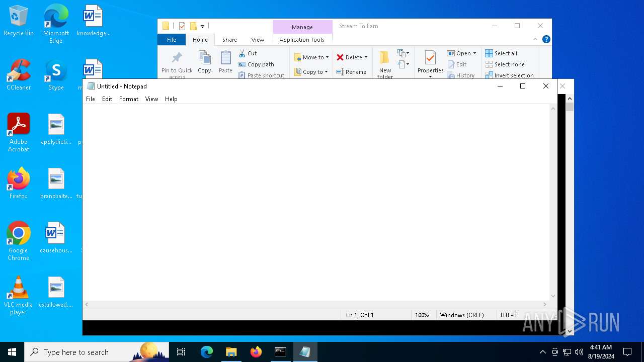Screen dimensions: 644x362
Task: Click Paste shortcut in the ribbon
Action: (x=262, y=75)
